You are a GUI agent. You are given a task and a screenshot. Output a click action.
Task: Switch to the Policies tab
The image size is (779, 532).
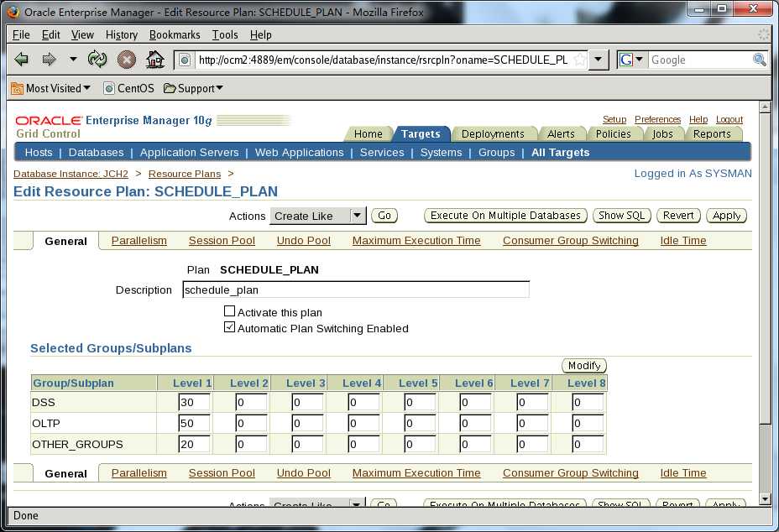(x=613, y=134)
